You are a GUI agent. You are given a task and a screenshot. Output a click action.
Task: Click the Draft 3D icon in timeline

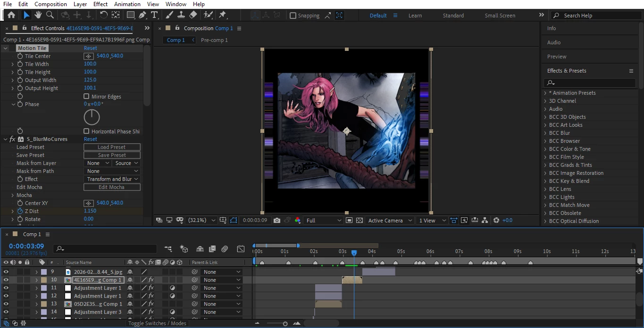click(184, 249)
